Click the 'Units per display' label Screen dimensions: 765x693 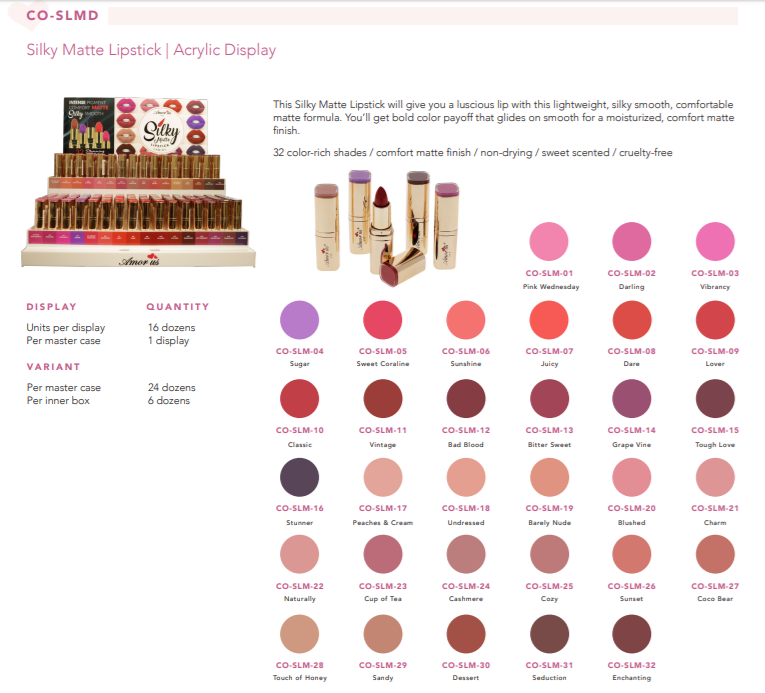coord(66,327)
